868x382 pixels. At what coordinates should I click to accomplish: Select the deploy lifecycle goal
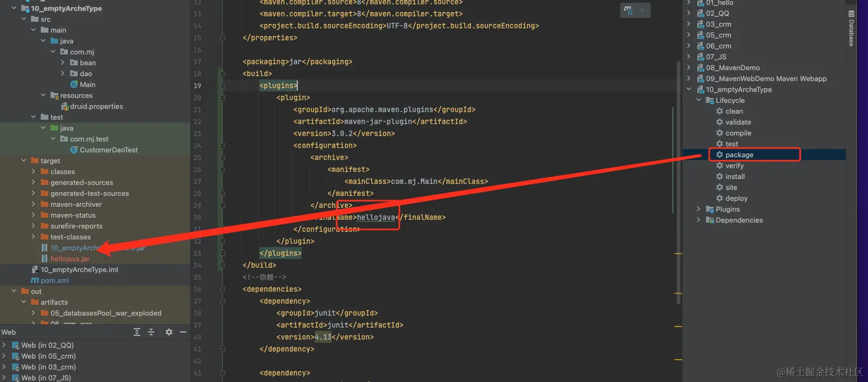[x=736, y=199]
